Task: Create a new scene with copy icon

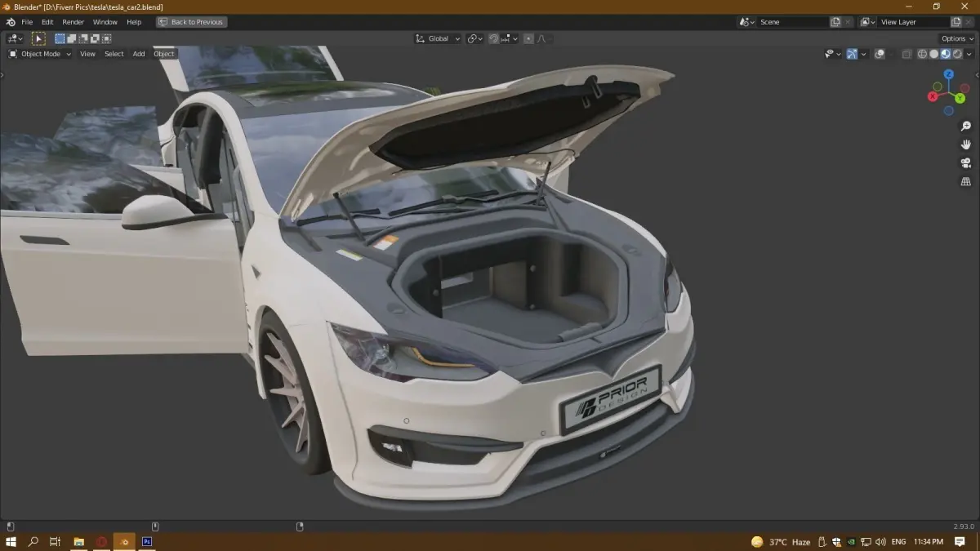Action: click(835, 22)
